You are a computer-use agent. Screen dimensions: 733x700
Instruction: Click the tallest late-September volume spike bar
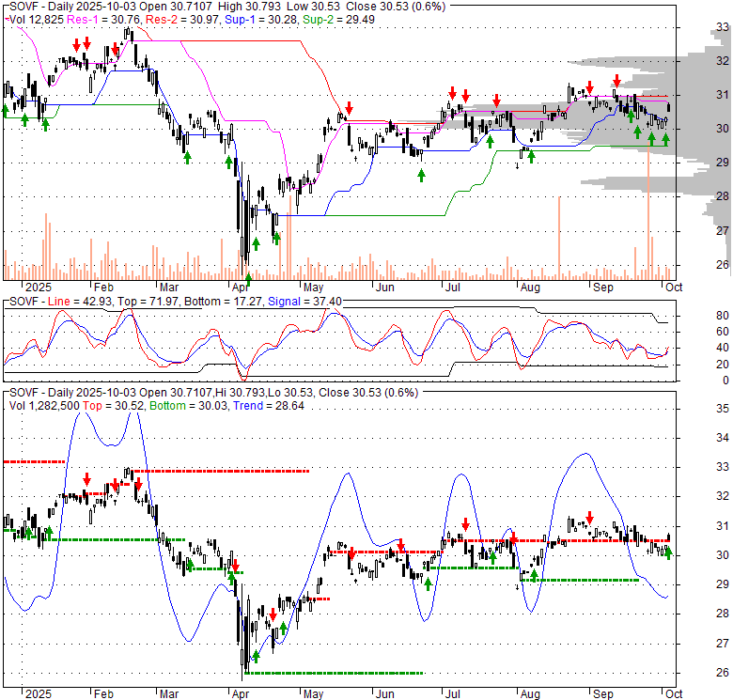648,212
